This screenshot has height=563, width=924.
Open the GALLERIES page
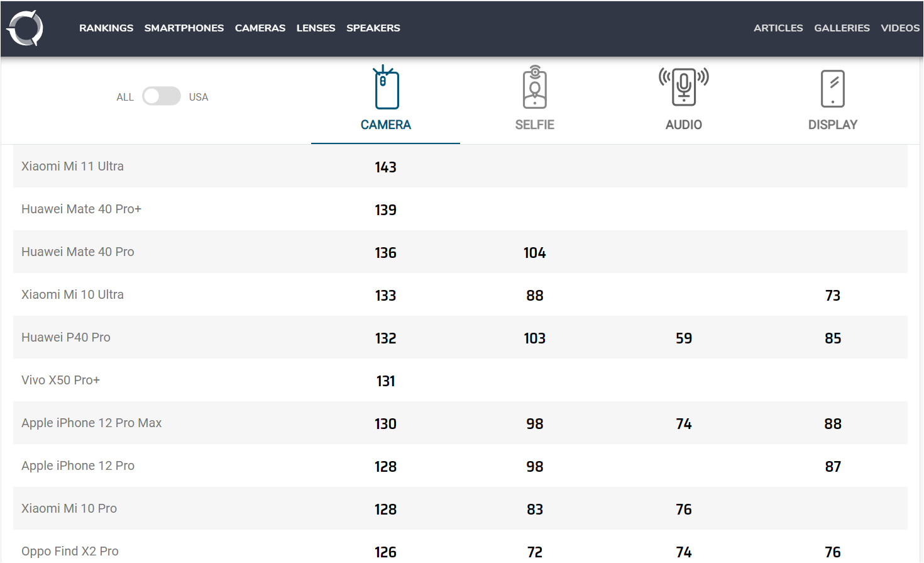pos(842,28)
